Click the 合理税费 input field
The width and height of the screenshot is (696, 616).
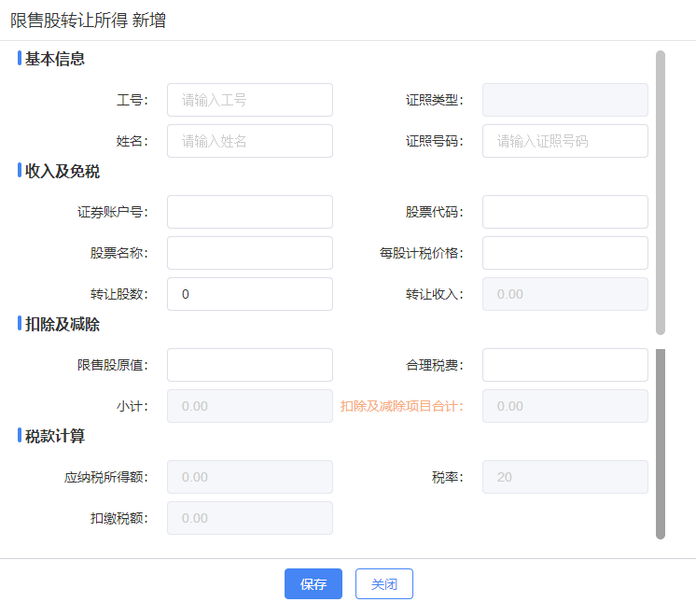point(565,365)
